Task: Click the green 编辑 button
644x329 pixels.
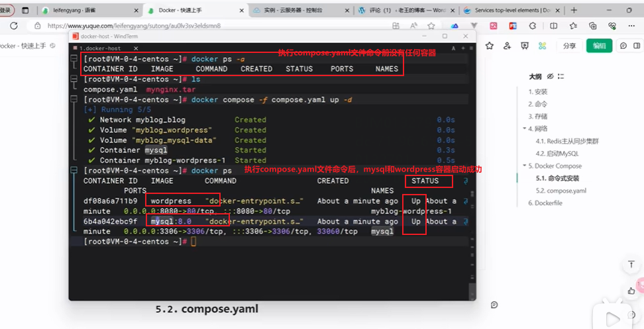Action: (x=599, y=46)
